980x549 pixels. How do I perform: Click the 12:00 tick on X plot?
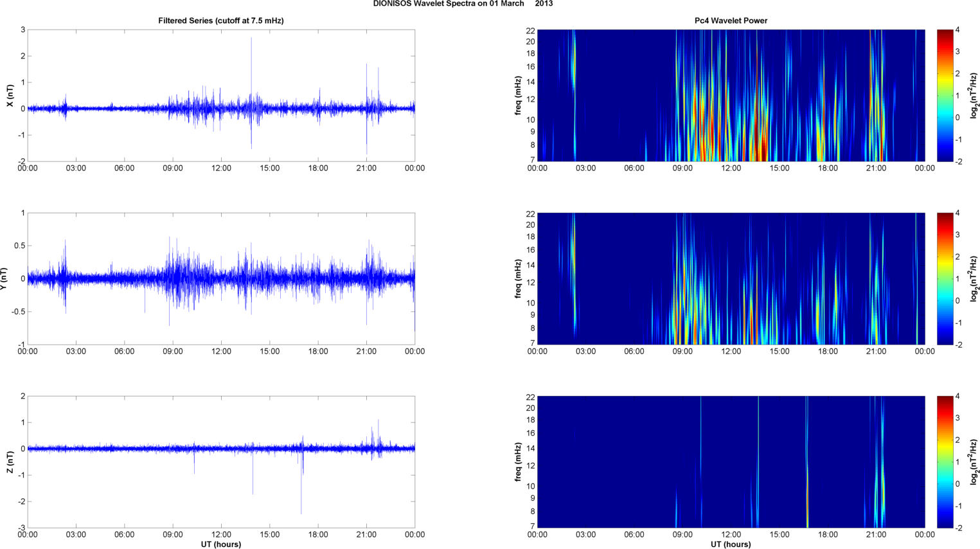[221, 168]
